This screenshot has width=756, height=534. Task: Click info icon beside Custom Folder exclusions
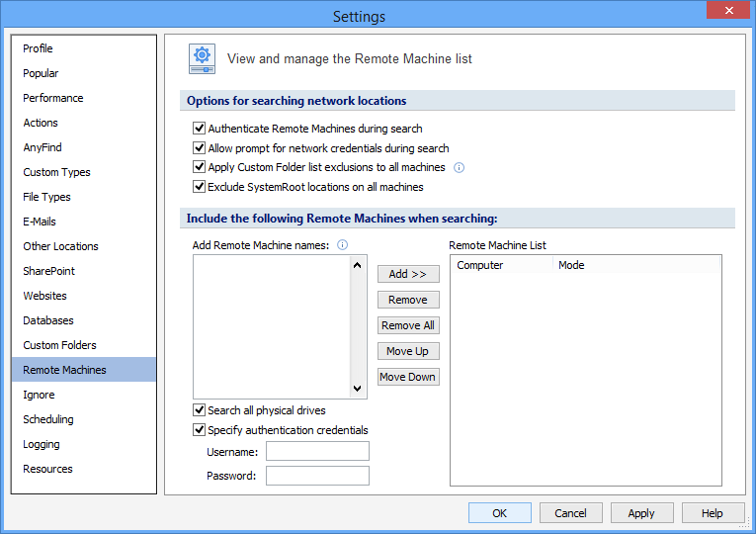[459, 167]
